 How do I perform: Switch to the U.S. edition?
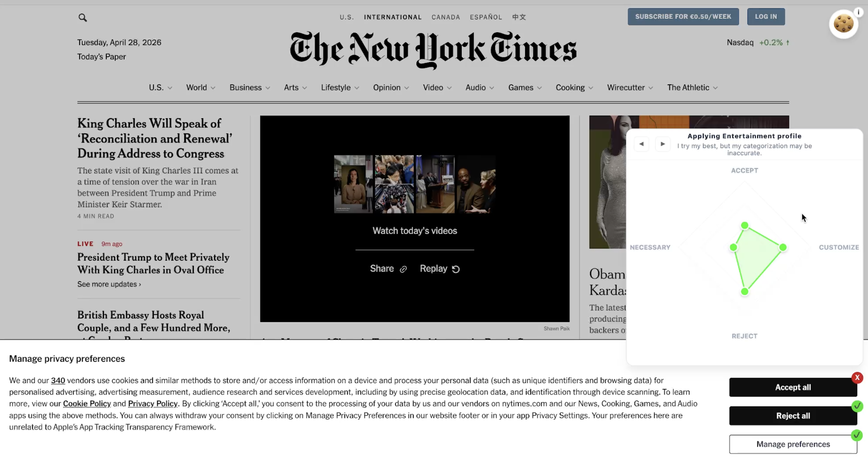[347, 17]
